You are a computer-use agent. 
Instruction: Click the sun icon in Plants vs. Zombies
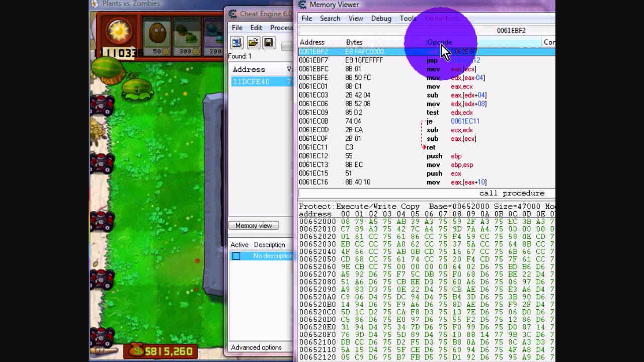[120, 31]
